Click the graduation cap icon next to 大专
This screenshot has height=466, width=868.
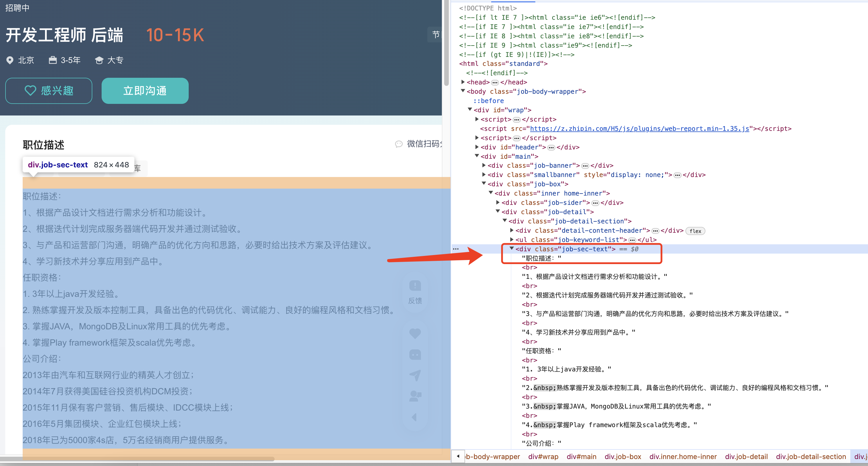[99, 60]
